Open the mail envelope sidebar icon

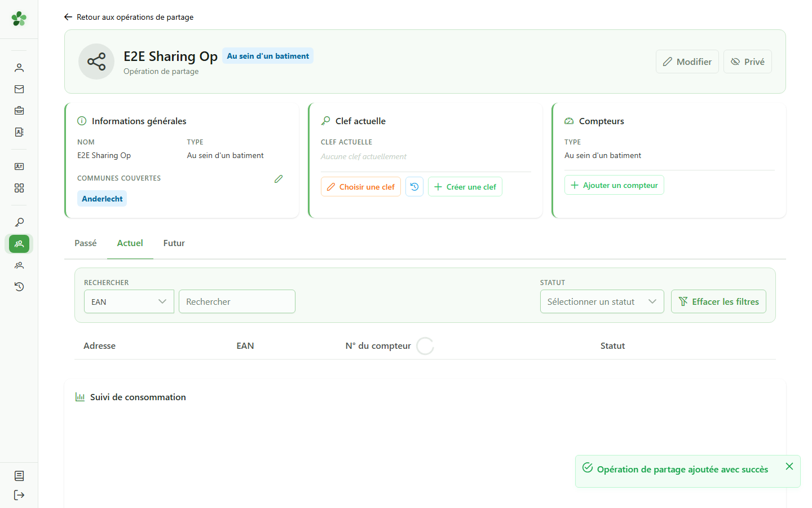19,89
